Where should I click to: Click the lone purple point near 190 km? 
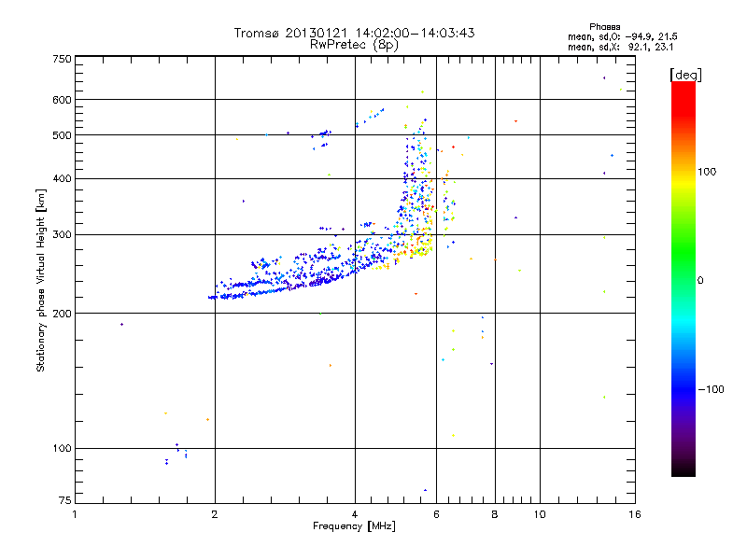coord(122,324)
